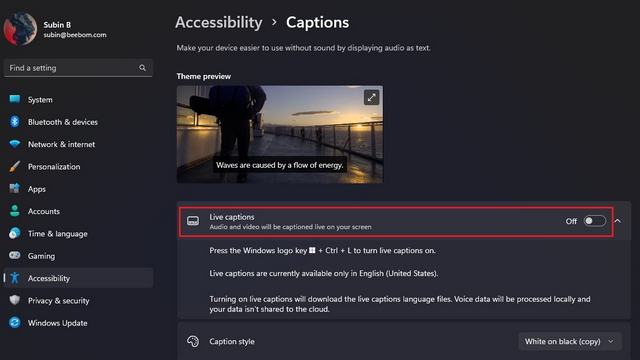Click the Personalization paintbrush icon
640x360 pixels.
click(x=15, y=166)
